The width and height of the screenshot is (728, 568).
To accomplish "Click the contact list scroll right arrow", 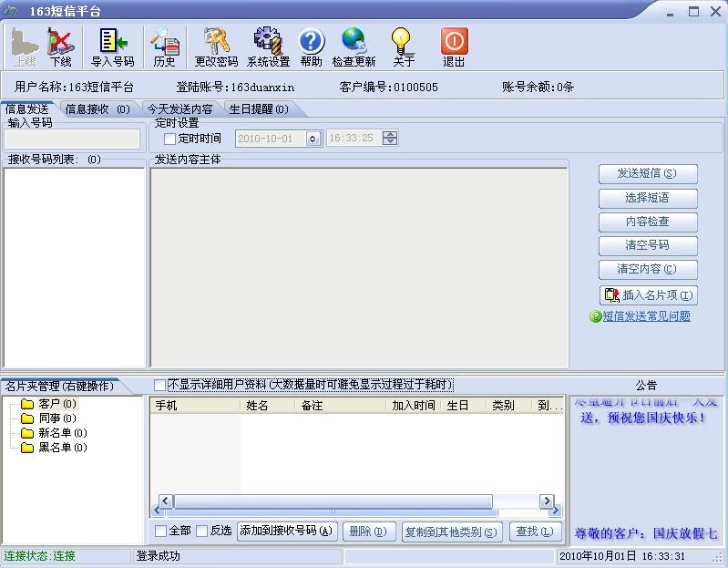I will [x=547, y=501].
